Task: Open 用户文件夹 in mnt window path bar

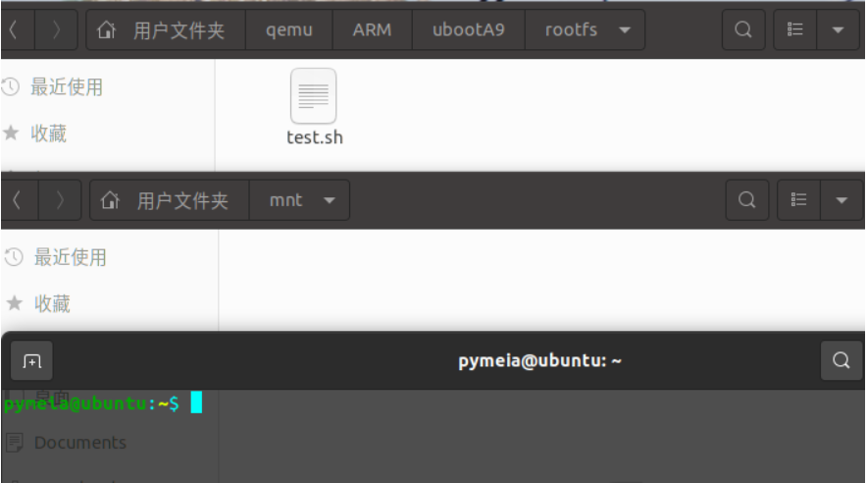Action: point(182,200)
